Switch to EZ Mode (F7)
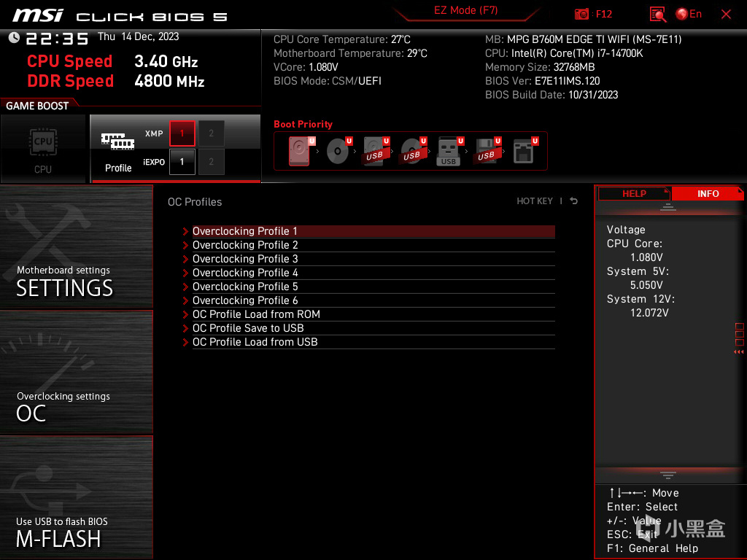This screenshot has width=747, height=560. tap(465, 10)
